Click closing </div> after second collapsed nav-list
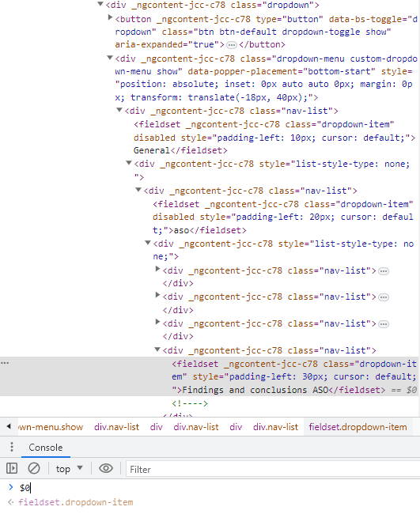The image size is (420, 514). pos(178,310)
